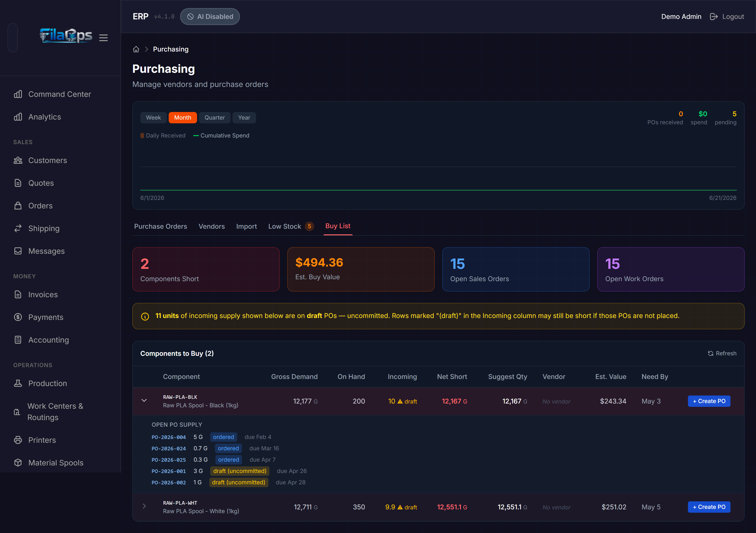Toggle the Daily Received legend series
This screenshot has width=756, height=533.
coord(163,136)
